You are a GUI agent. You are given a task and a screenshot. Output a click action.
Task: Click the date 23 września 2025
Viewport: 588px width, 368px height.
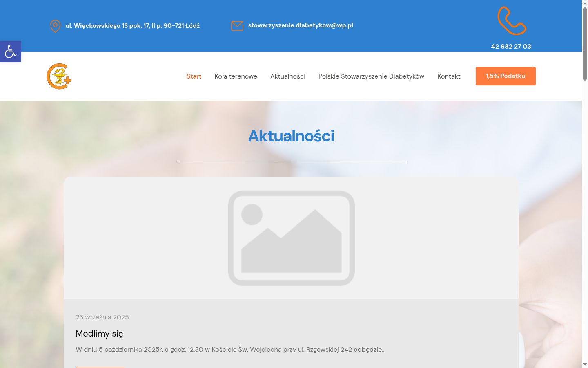[102, 317]
